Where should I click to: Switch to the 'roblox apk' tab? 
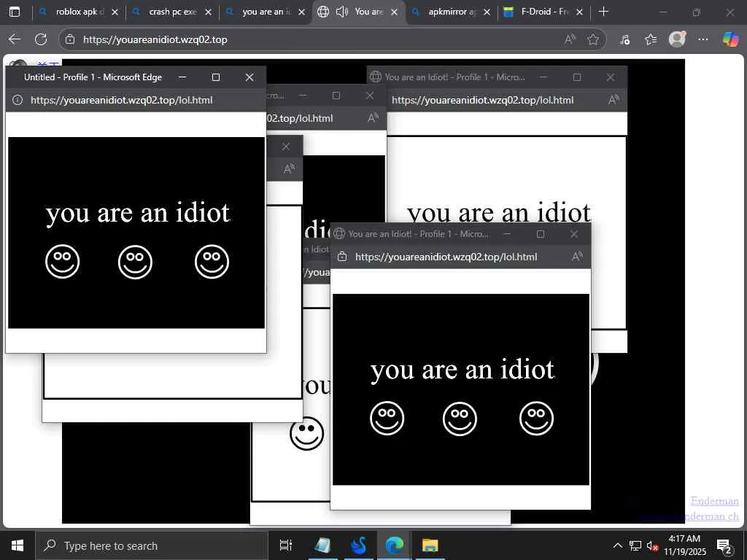(79, 12)
